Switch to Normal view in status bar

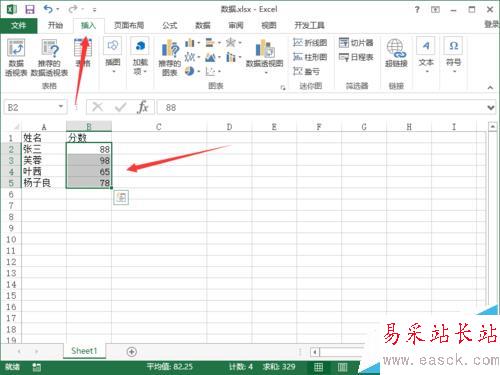(x=318, y=367)
